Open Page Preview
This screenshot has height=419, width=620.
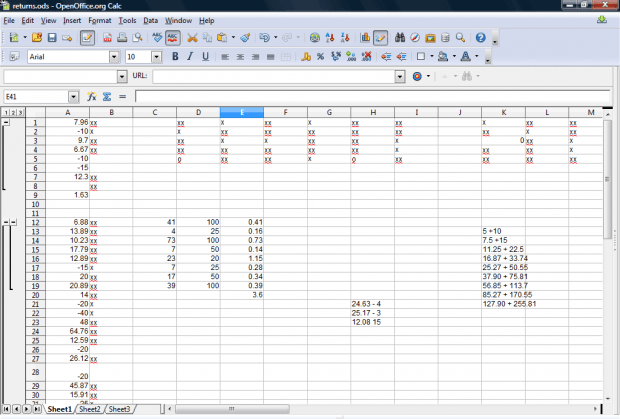pos(137,38)
